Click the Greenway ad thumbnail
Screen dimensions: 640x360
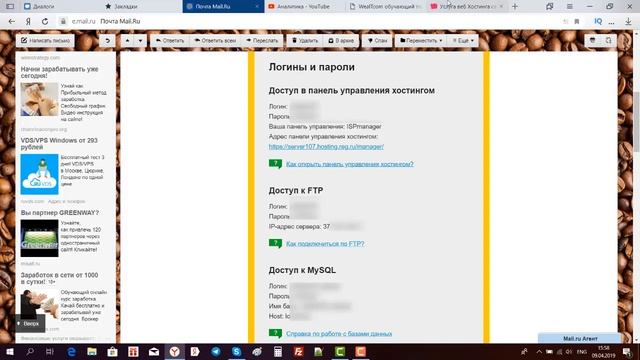(x=39, y=238)
